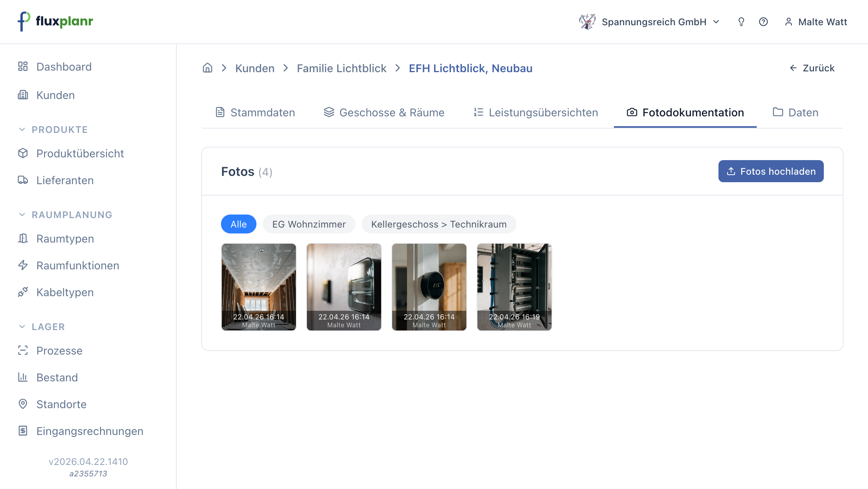The height and width of the screenshot is (489, 868).
Task: Open the wall switch photo thumbnail
Action: (344, 287)
